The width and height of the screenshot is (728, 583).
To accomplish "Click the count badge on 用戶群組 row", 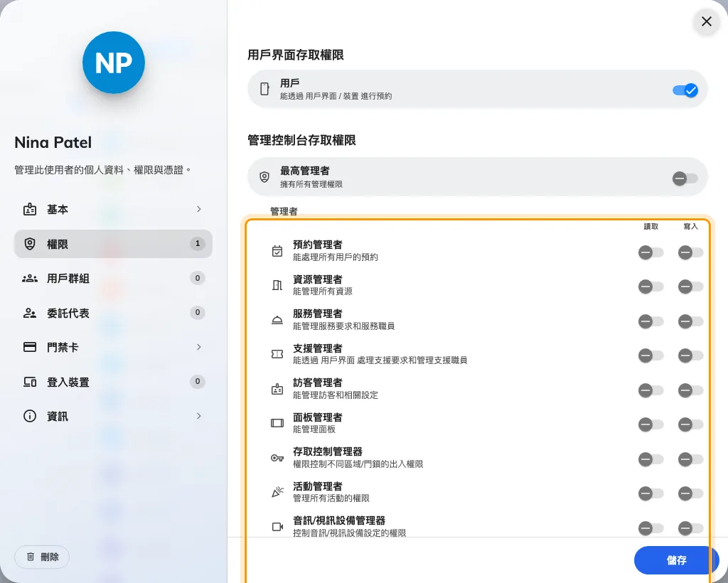I will 198,279.
